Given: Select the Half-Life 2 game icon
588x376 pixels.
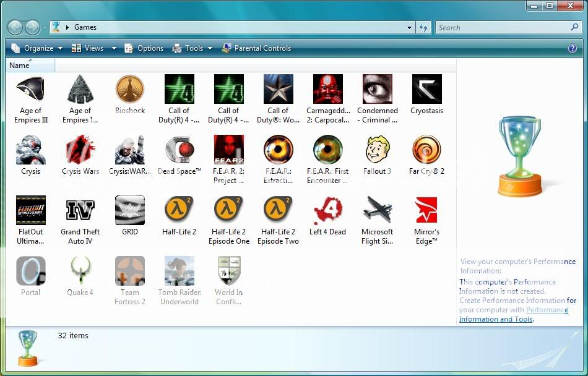Looking at the screenshot, I should pos(179,210).
